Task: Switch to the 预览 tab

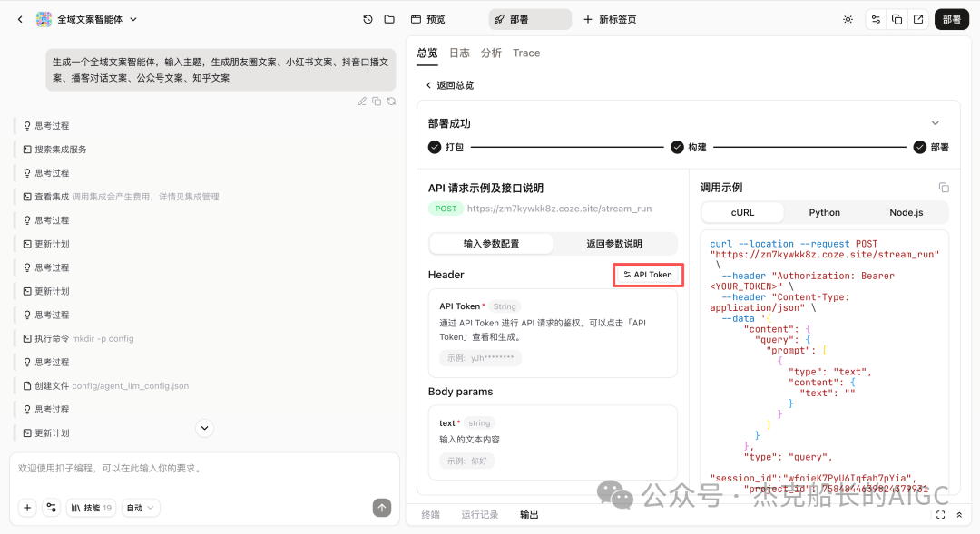Action: point(428,19)
